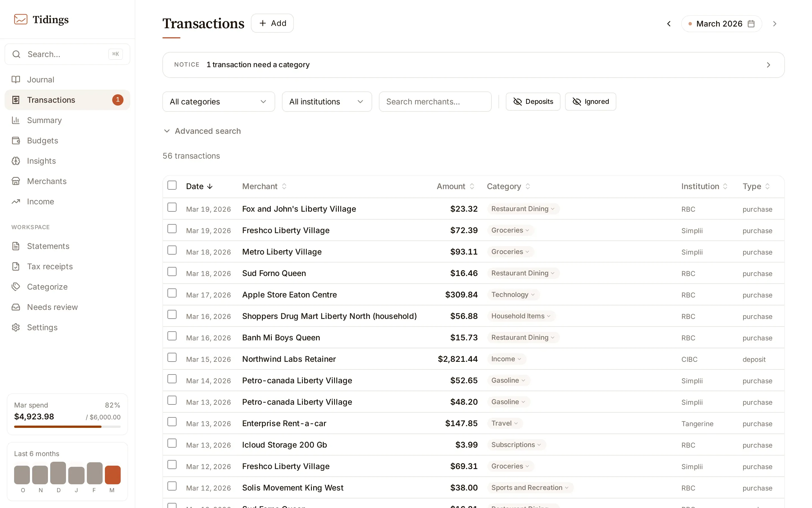Open the March 2026 month picker
Screen dimensions: 812x508
(721, 23)
